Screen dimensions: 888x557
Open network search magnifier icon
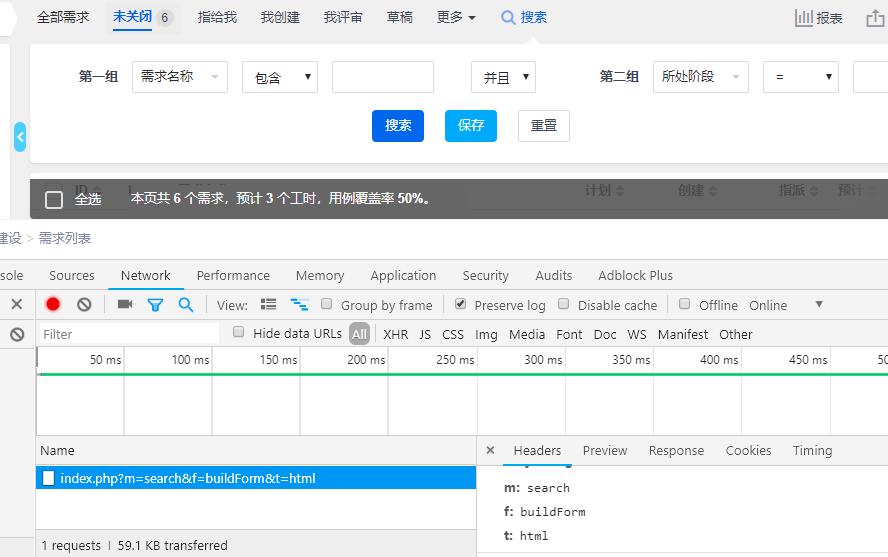pos(186,305)
